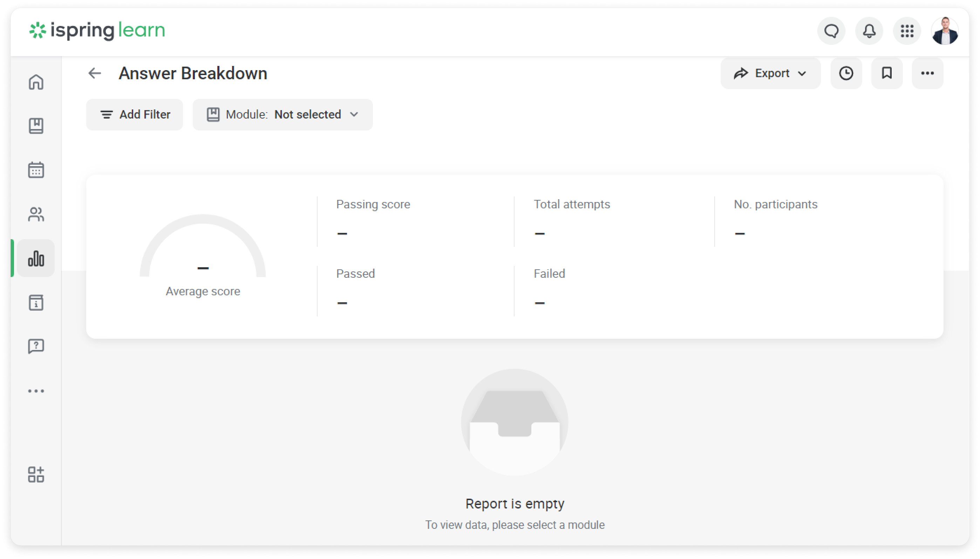Select the Reports bar chart sidebar icon
The width and height of the screenshot is (980, 559).
coord(36,258)
